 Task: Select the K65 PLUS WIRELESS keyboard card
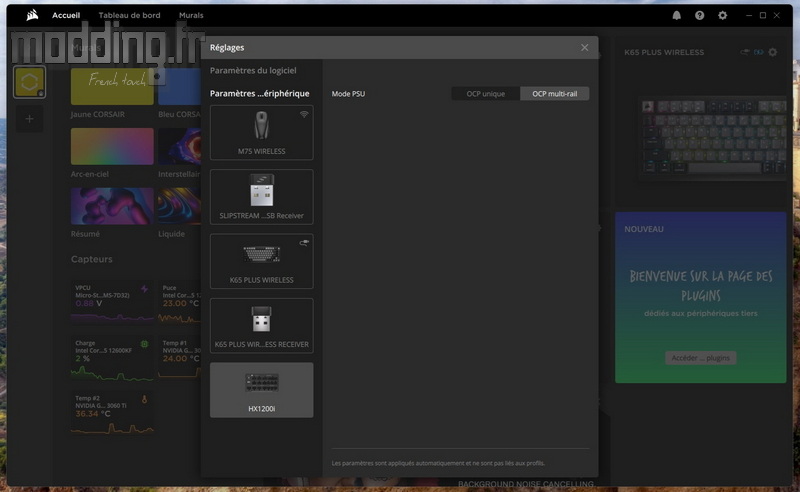point(261,261)
